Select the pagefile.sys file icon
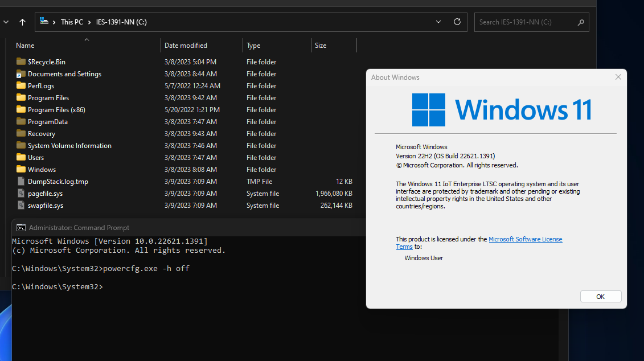Screen dimensions: 644x361 (x=21, y=193)
